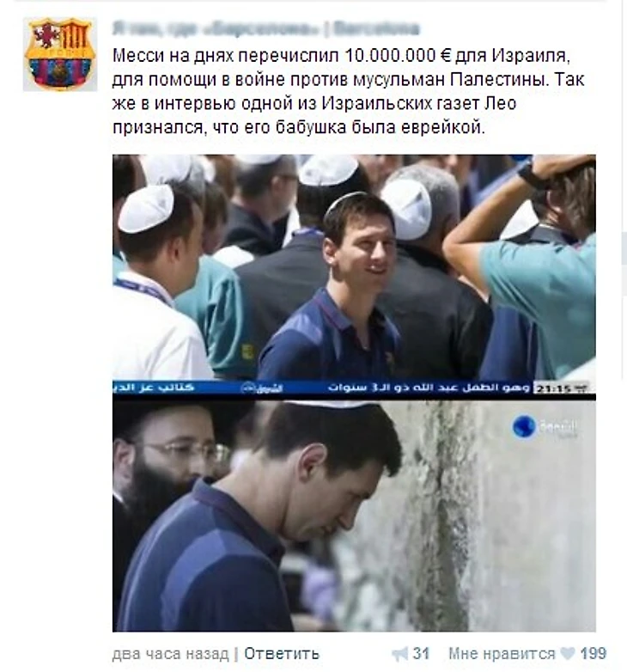
Task: Click the post text about Месси
Action: [x=348, y=92]
